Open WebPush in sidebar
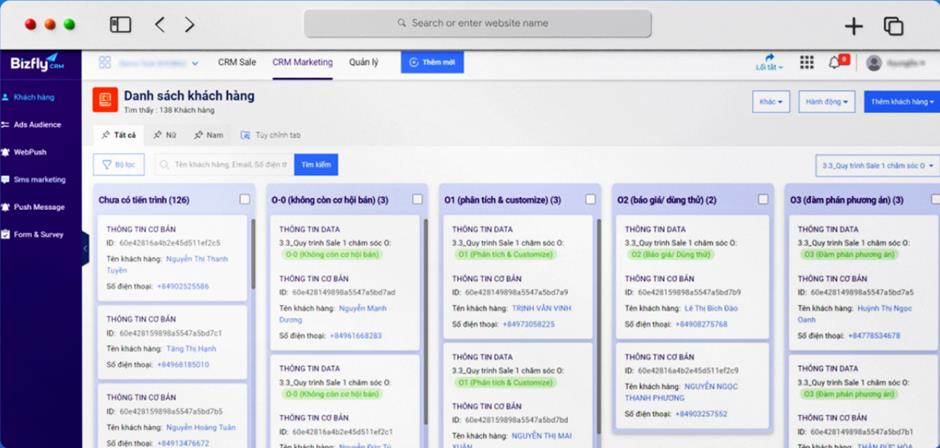 coord(30,152)
